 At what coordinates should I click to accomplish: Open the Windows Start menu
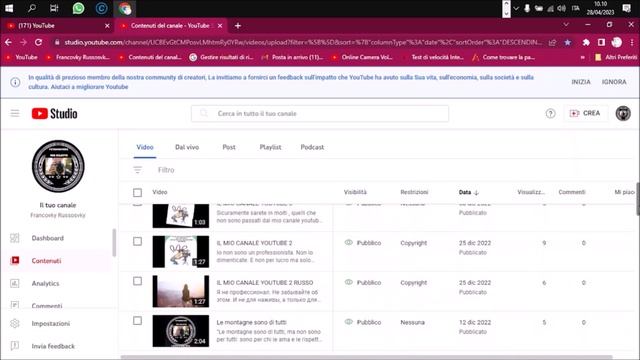[9, 8]
